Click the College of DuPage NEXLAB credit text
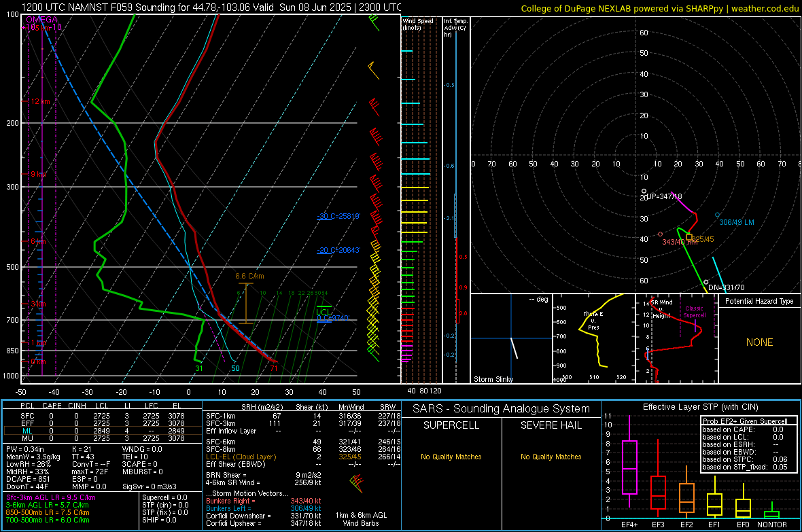Screen dimensions: 802x532 659,8
